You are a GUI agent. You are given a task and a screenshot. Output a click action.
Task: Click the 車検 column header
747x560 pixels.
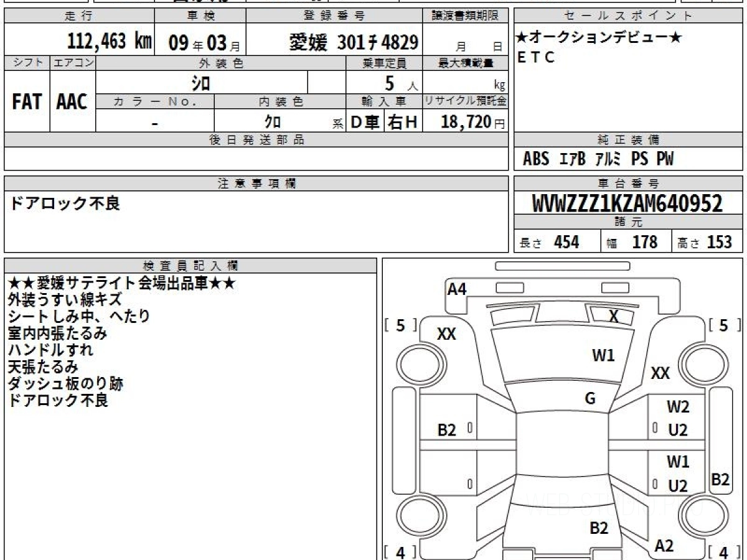click(200, 16)
